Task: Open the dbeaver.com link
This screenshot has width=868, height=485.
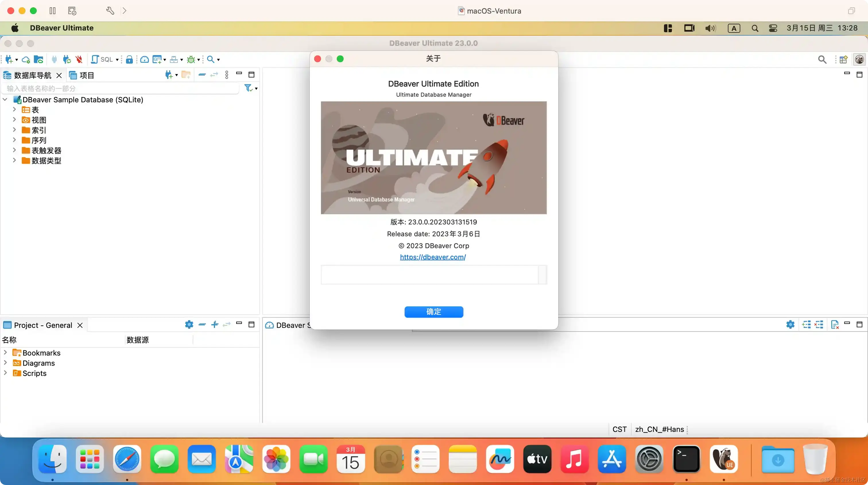Action: 433,257
